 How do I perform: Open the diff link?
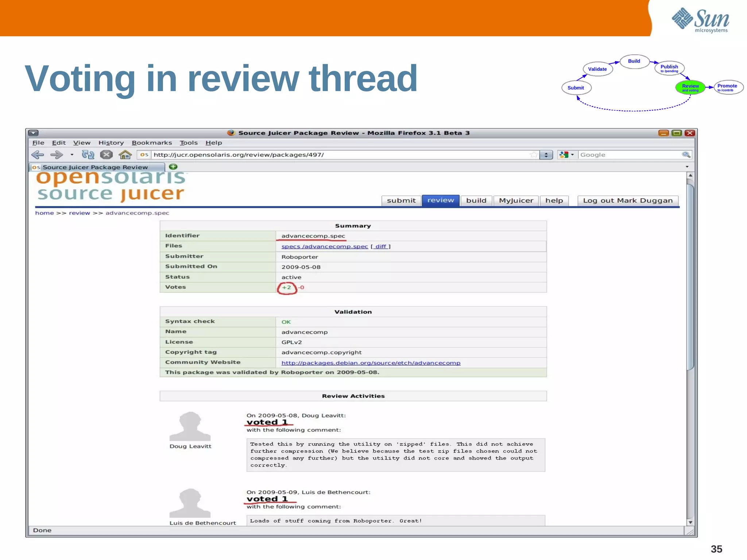[380, 246]
